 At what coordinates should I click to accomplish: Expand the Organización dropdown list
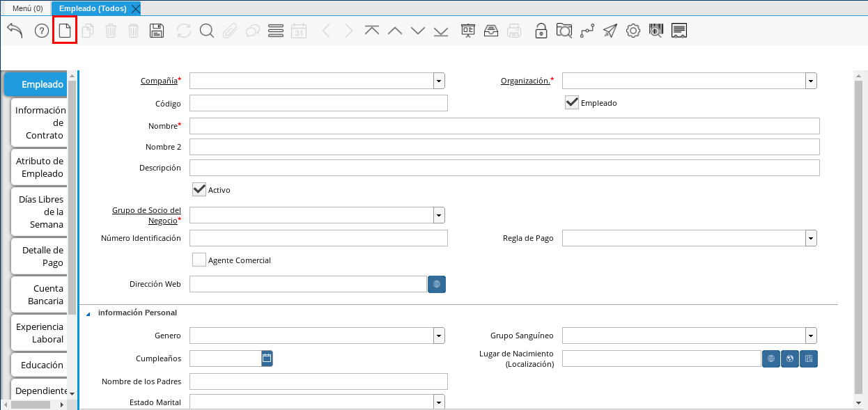click(x=811, y=81)
